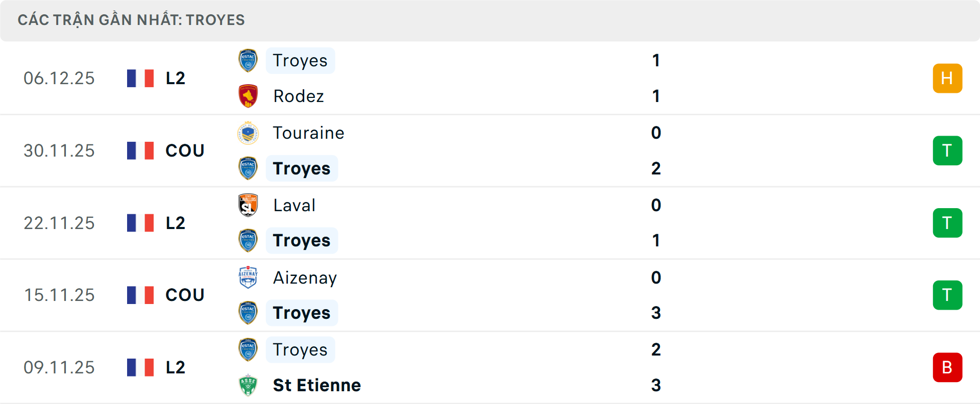The image size is (980, 404).
Task: Click the Laval club crest icon
Action: click(248, 206)
